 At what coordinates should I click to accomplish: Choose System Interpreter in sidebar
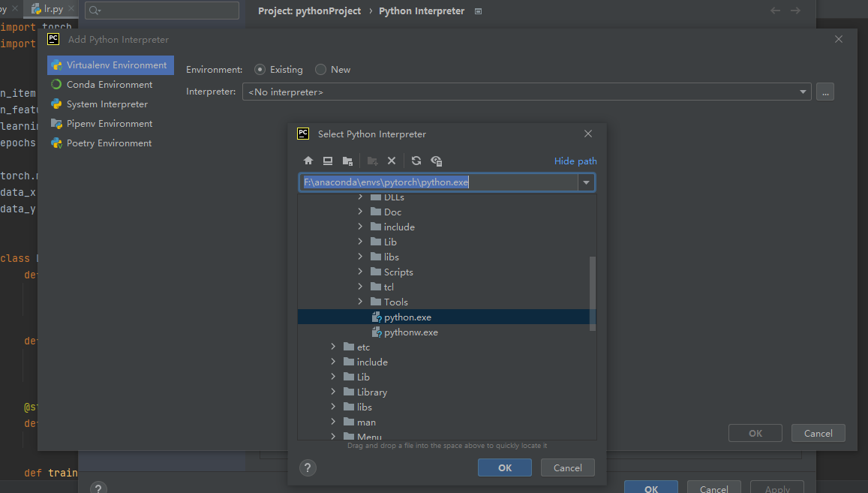[x=110, y=104]
